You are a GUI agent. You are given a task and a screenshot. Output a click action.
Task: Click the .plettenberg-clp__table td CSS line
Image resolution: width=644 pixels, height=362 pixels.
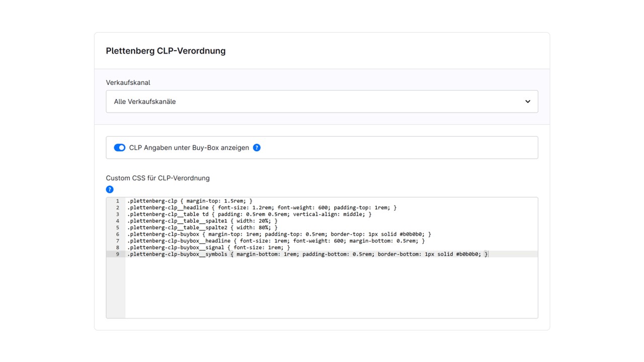pos(249,214)
